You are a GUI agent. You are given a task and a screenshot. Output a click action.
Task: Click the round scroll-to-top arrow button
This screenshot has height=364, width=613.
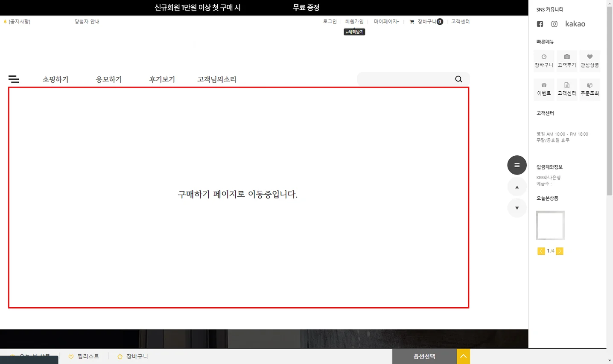tap(517, 187)
